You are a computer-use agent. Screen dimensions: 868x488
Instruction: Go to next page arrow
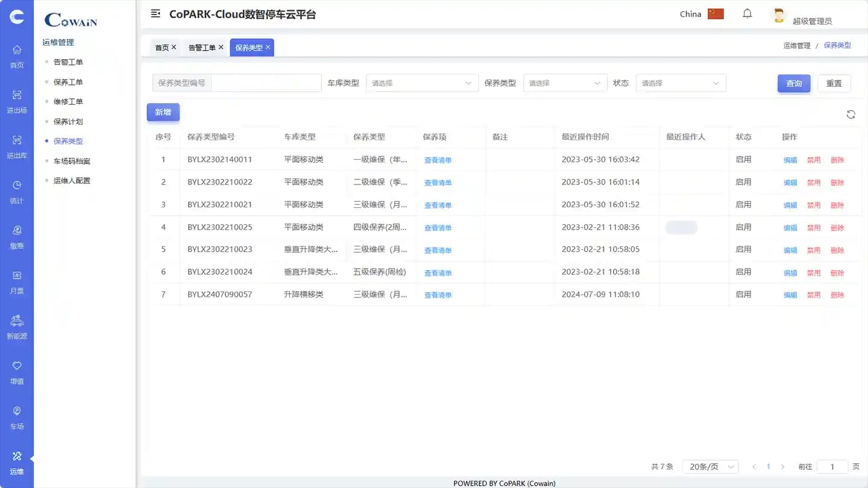tap(782, 467)
